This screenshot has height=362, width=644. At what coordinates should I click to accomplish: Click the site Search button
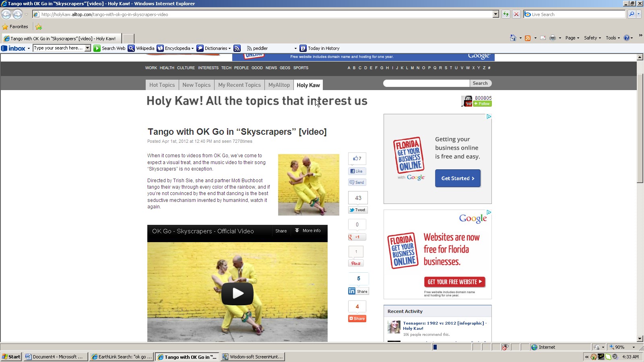tap(480, 83)
